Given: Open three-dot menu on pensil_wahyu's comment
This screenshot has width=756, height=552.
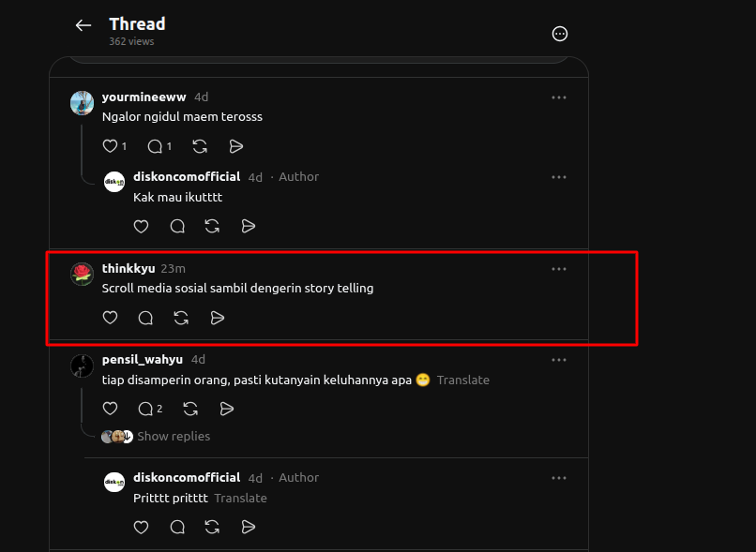Looking at the screenshot, I should click(x=559, y=360).
